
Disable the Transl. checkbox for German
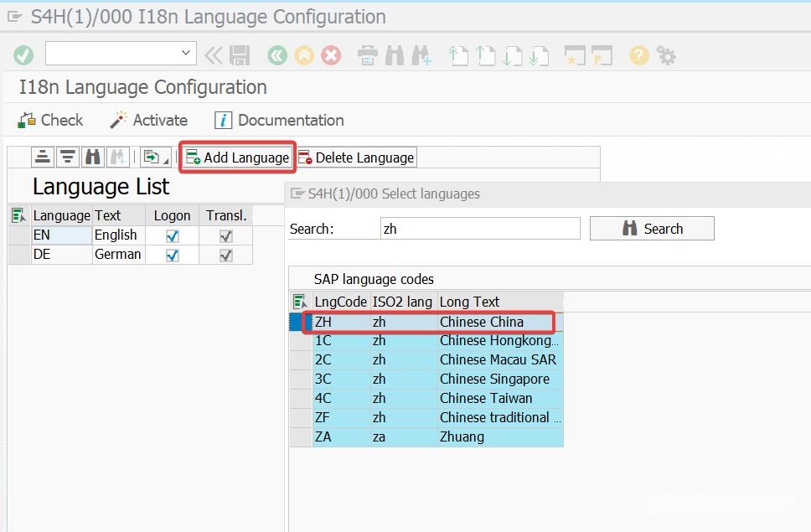coord(225,254)
